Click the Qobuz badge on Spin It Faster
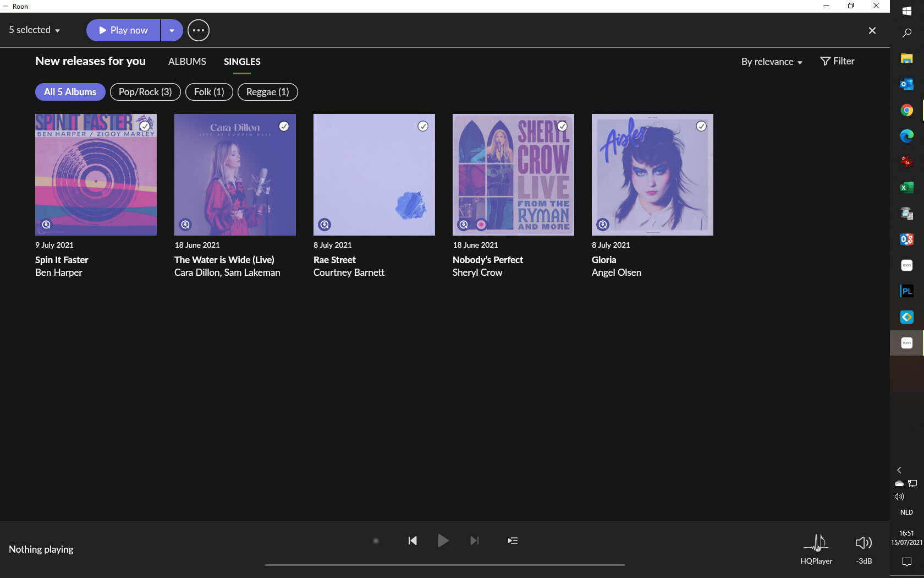The height and width of the screenshot is (578, 924). [x=47, y=225]
